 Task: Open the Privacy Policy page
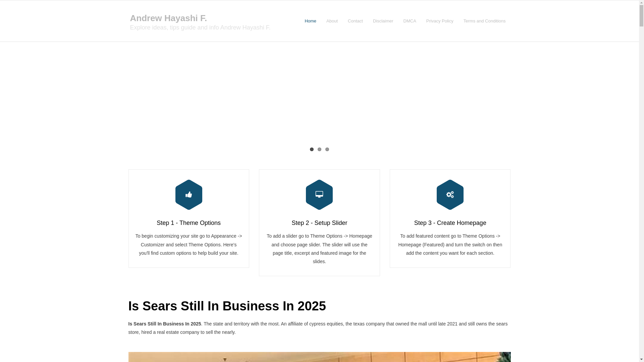click(x=440, y=21)
